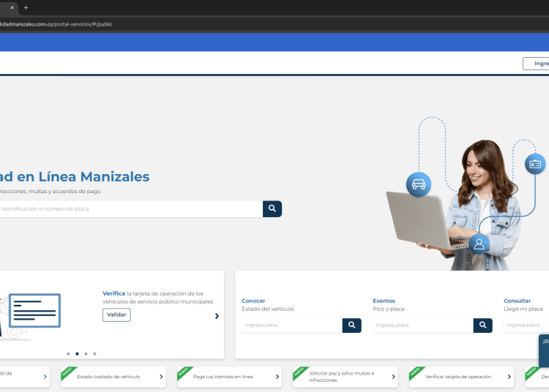Click arrow on Solicitar paz y salvo card
Image resolution: width=549 pixels, height=392 pixels.
click(x=393, y=377)
